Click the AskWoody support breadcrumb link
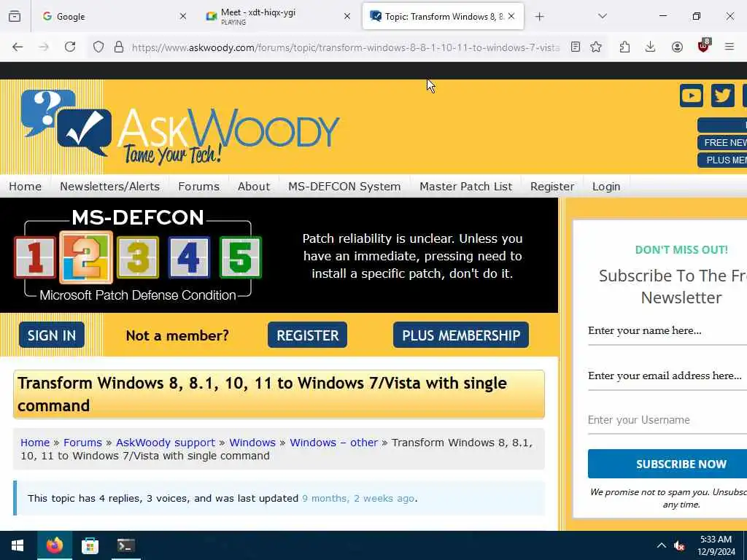Screen dimensions: 747x560 166,443
